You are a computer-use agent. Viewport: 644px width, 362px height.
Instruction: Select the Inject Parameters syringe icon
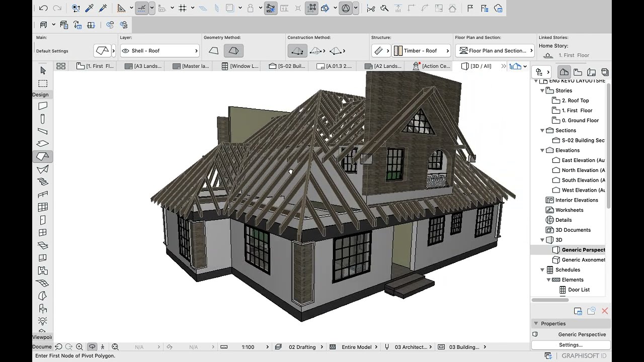(x=103, y=8)
